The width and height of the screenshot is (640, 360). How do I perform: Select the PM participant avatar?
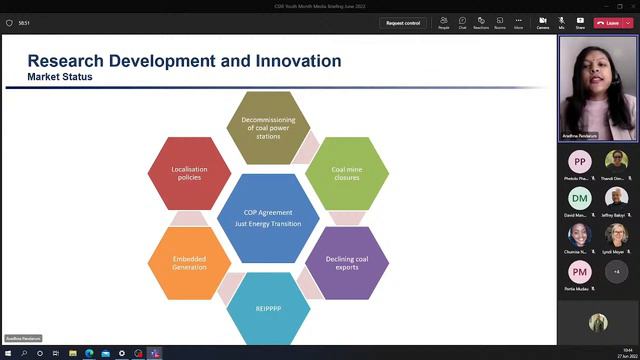point(580,272)
